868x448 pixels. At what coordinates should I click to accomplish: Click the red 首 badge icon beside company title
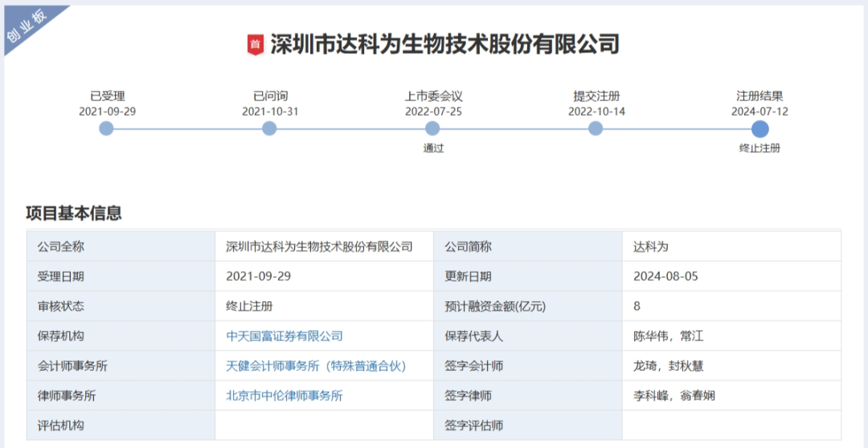tap(255, 45)
